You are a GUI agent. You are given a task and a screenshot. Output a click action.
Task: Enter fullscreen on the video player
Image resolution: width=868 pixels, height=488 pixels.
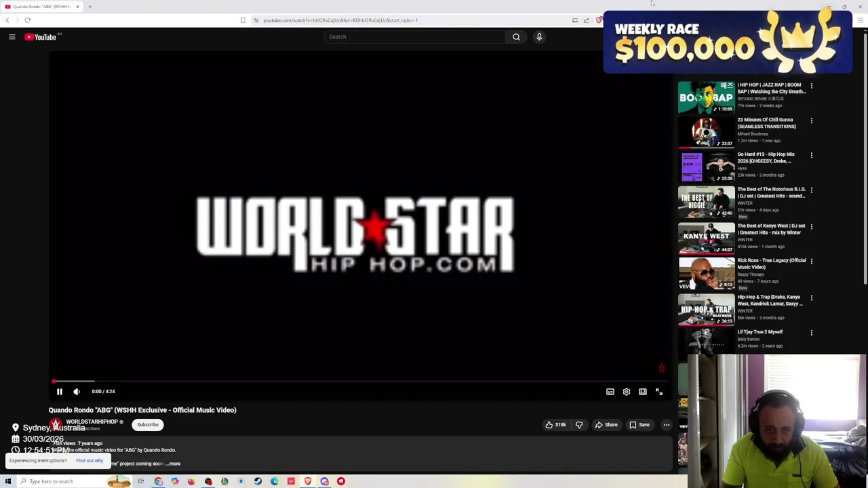click(659, 392)
